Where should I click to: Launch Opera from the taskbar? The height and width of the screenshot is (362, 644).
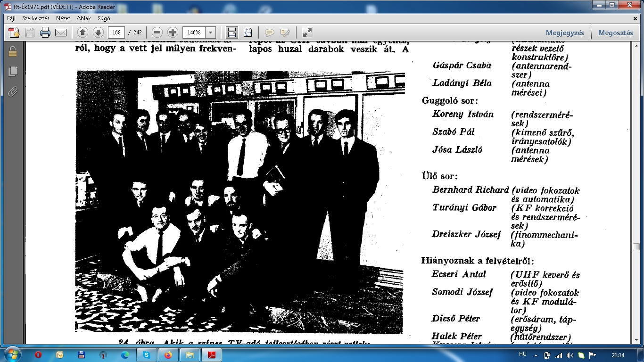pos(38,355)
